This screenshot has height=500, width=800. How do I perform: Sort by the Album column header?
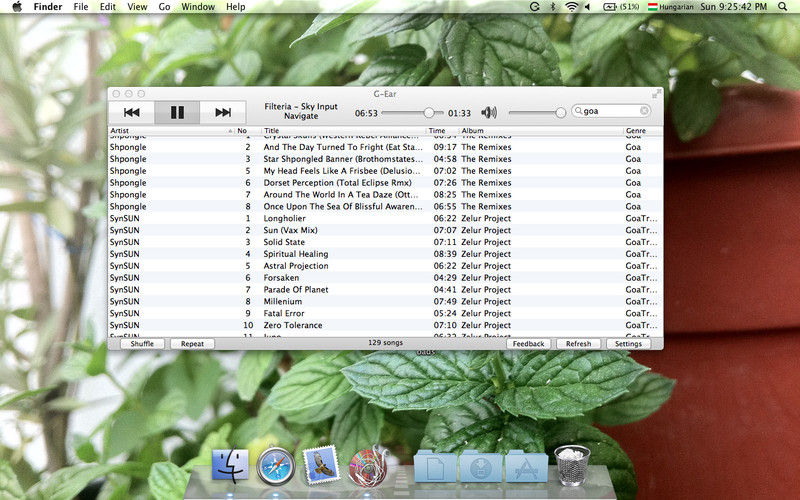pos(541,131)
